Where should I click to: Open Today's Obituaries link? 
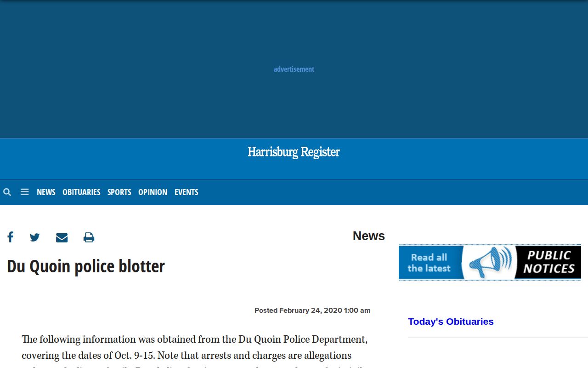pyautogui.click(x=451, y=322)
